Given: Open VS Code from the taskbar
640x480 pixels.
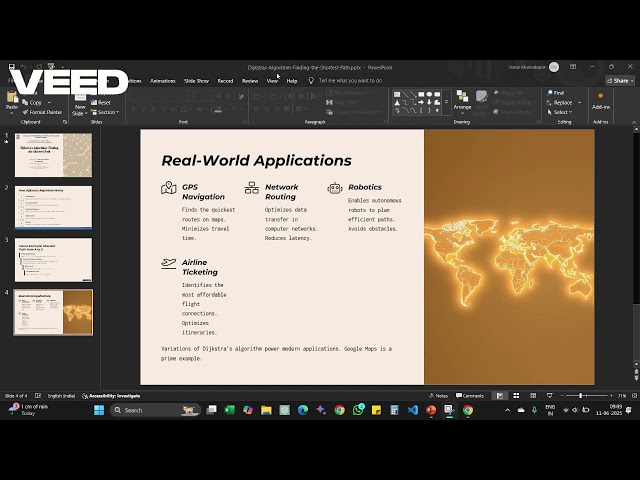Looking at the screenshot, I should point(413,410).
